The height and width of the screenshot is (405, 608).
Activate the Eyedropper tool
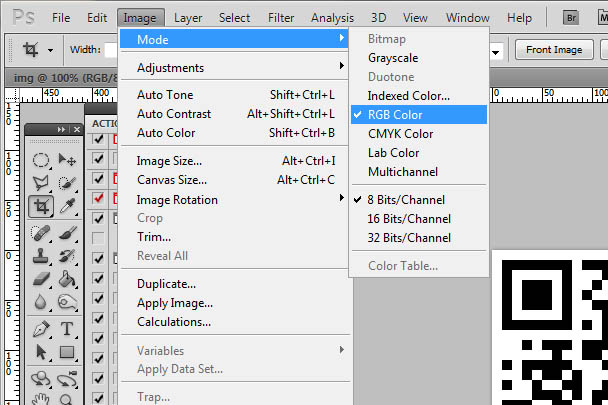coord(68,207)
